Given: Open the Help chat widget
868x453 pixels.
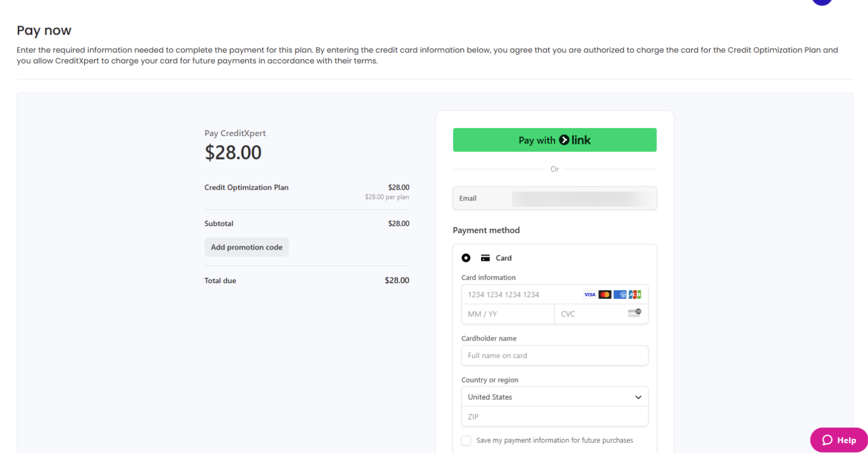Looking at the screenshot, I should point(839,440).
